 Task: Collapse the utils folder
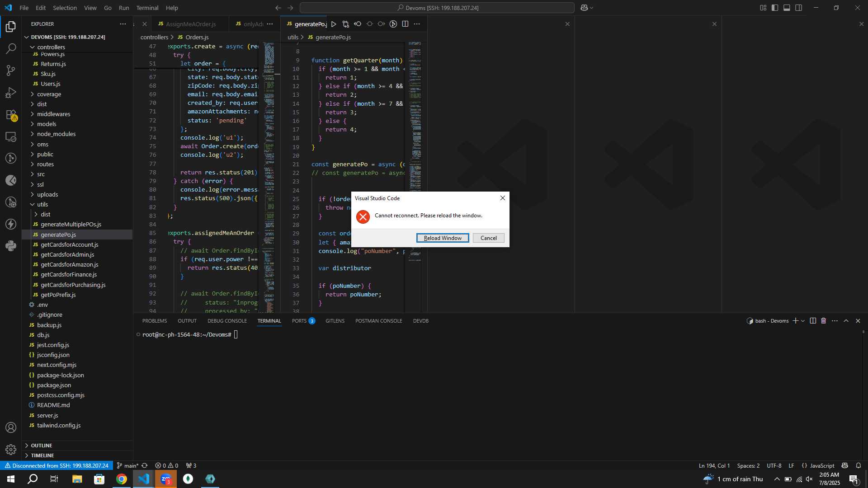(77, 204)
